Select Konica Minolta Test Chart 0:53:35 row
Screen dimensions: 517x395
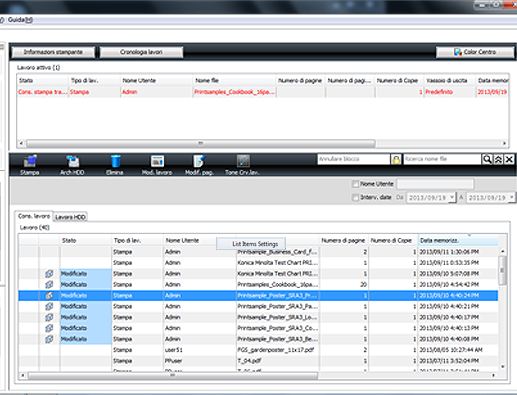click(258, 263)
